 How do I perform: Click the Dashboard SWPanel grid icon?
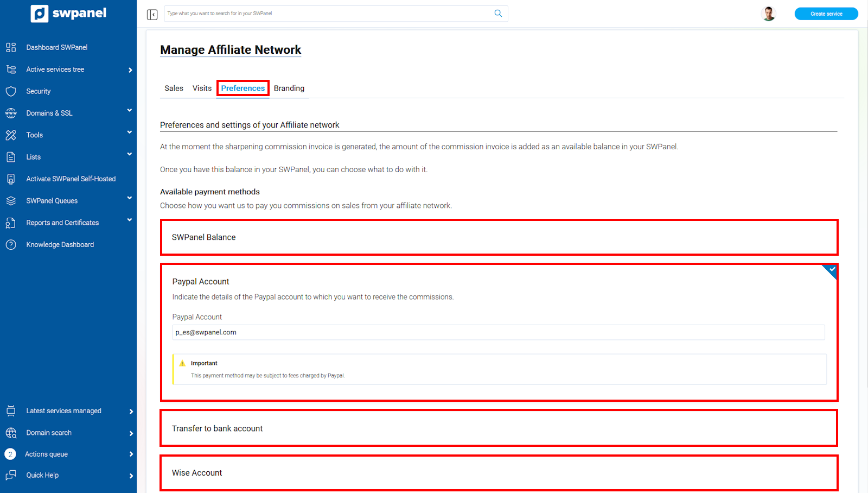coord(11,47)
